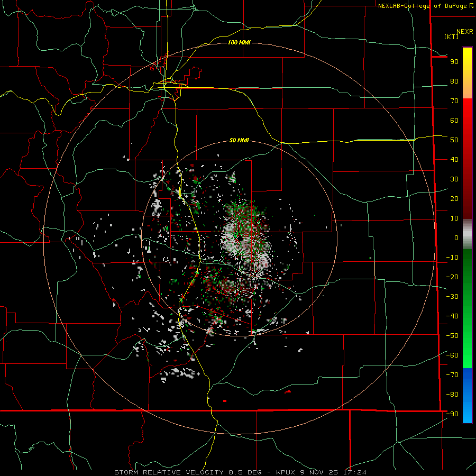
Task: Click the 80 knot label on velocity scale
Action: tap(454, 81)
